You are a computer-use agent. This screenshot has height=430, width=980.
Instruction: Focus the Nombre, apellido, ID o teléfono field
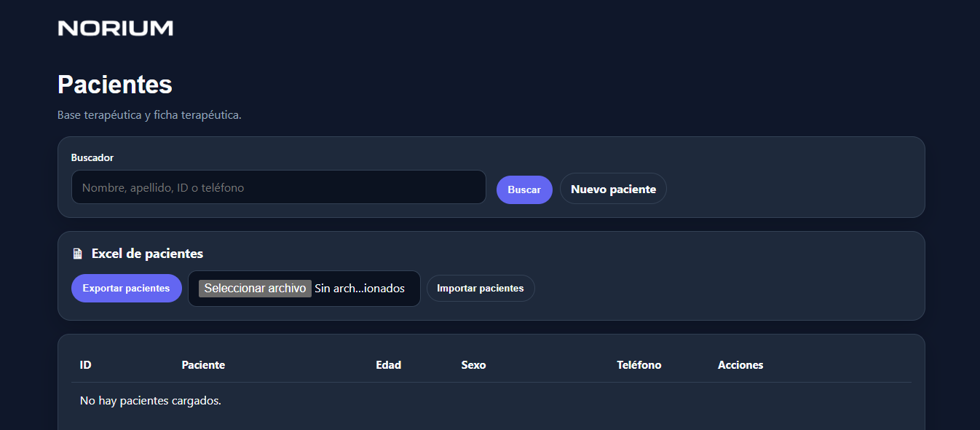point(278,187)
